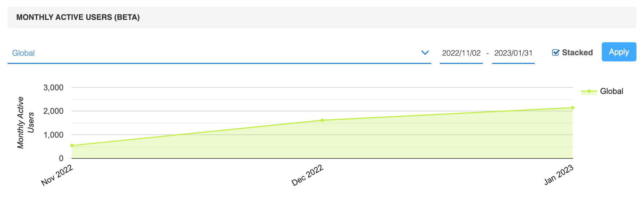644x203 pixels.
Task: Click the Apply button
Action: [x=619, y=52]
